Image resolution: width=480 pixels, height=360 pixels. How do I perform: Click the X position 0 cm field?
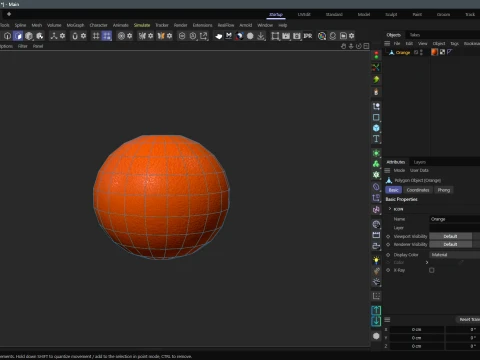(417, 329)
